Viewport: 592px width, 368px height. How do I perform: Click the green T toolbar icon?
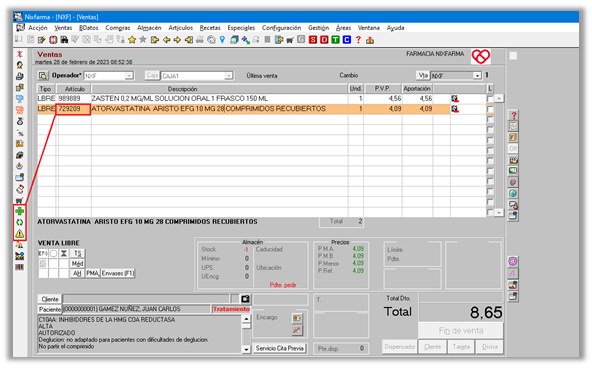click(x=335, y=40)
